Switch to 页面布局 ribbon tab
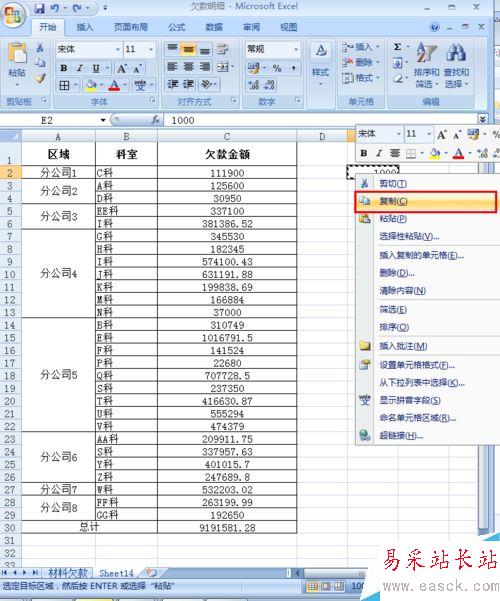The width and height of the screenshot is (500, 601). (131, 27)
